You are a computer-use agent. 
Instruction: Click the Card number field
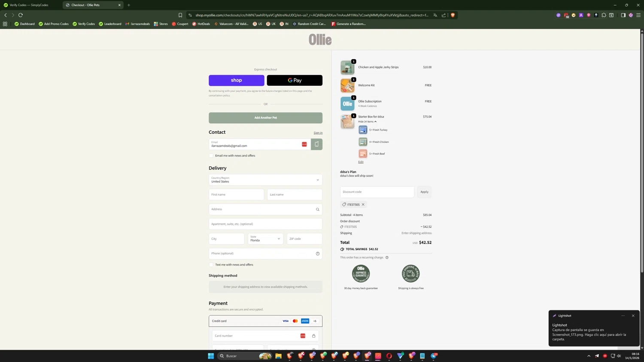(265, 336)
